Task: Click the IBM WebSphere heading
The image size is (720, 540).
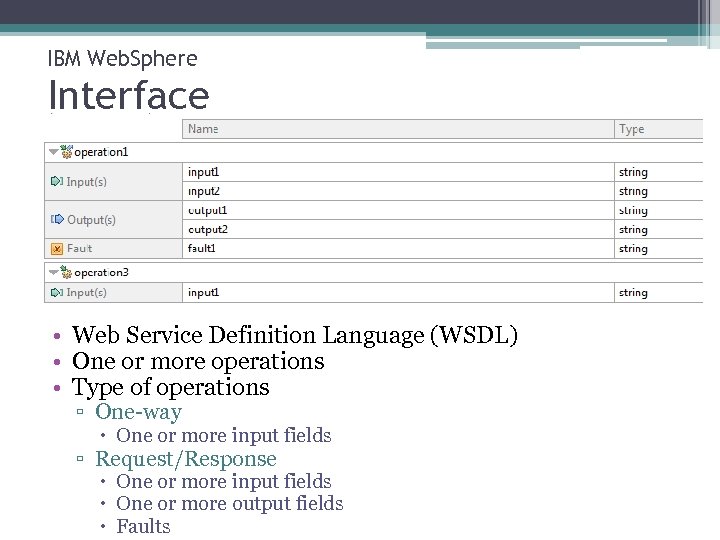Action: click(x=123, y=59)
